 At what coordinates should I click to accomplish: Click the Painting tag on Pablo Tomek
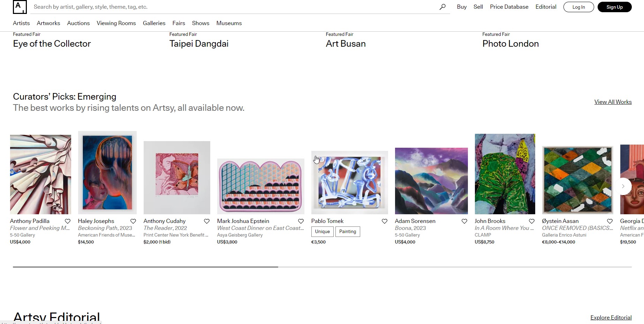click(x=348, y=232)
